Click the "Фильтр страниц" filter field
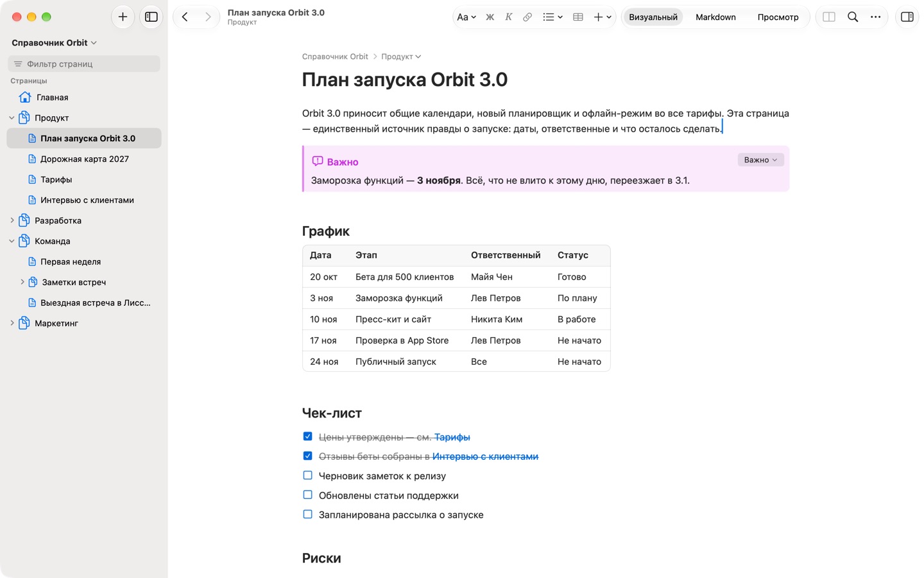This screenshot has width=924, height=578. coord(84,64)
